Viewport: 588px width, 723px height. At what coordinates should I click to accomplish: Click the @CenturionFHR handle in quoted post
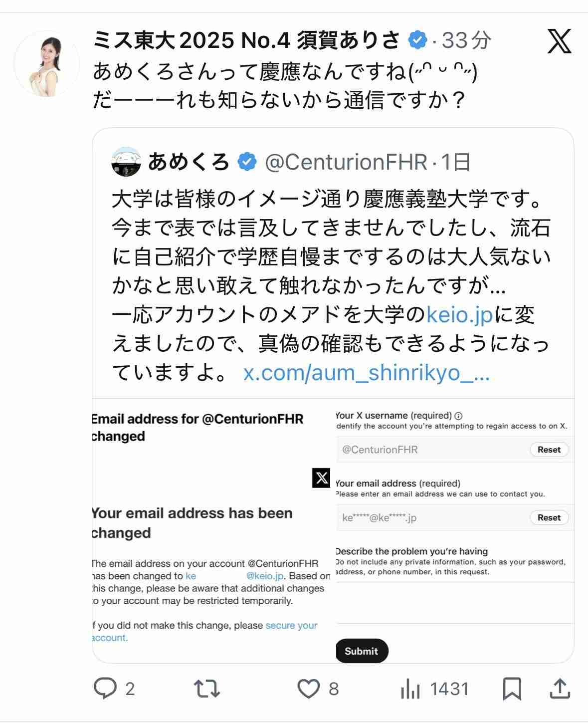[x=346, y=162]
